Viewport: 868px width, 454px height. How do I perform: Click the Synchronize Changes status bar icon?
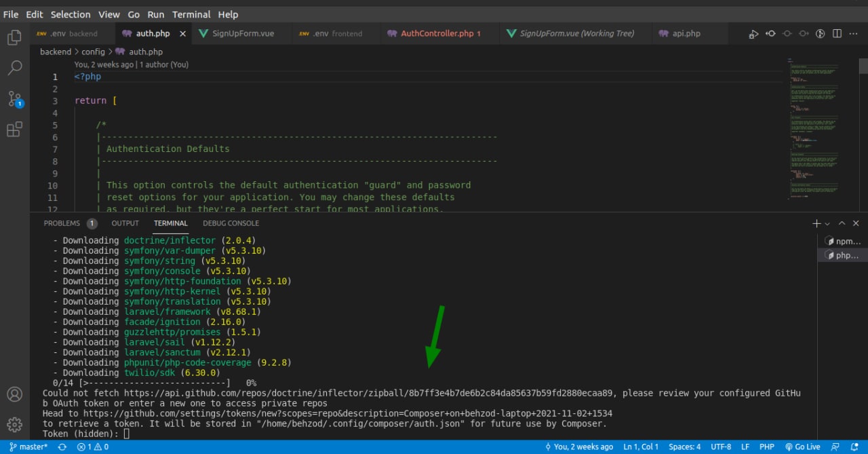coord(62,447)
